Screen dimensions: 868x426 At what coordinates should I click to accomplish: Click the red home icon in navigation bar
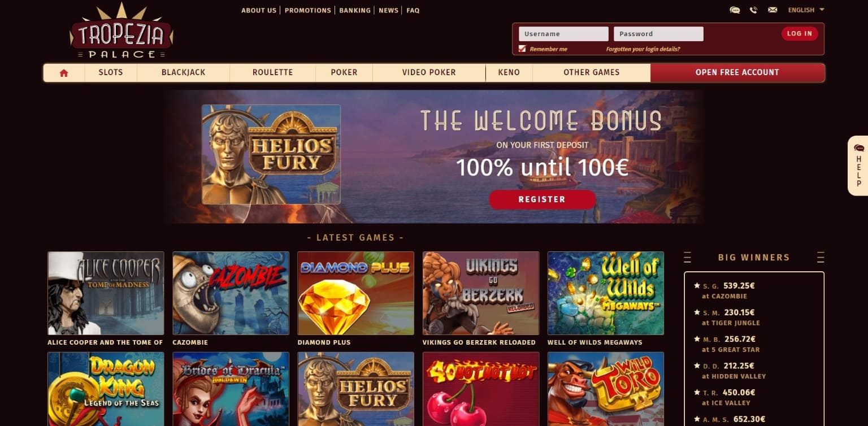coord(64,73)
